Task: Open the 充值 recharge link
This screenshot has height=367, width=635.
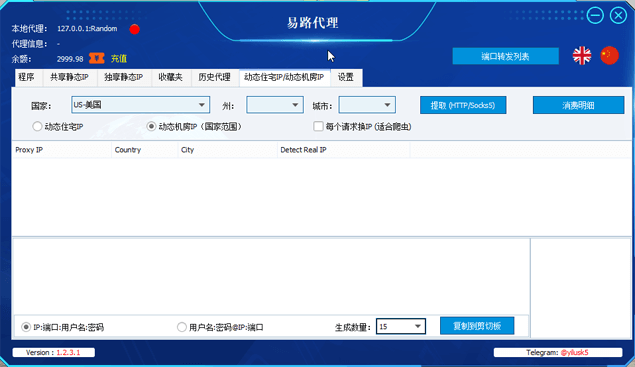Action: 119,59
